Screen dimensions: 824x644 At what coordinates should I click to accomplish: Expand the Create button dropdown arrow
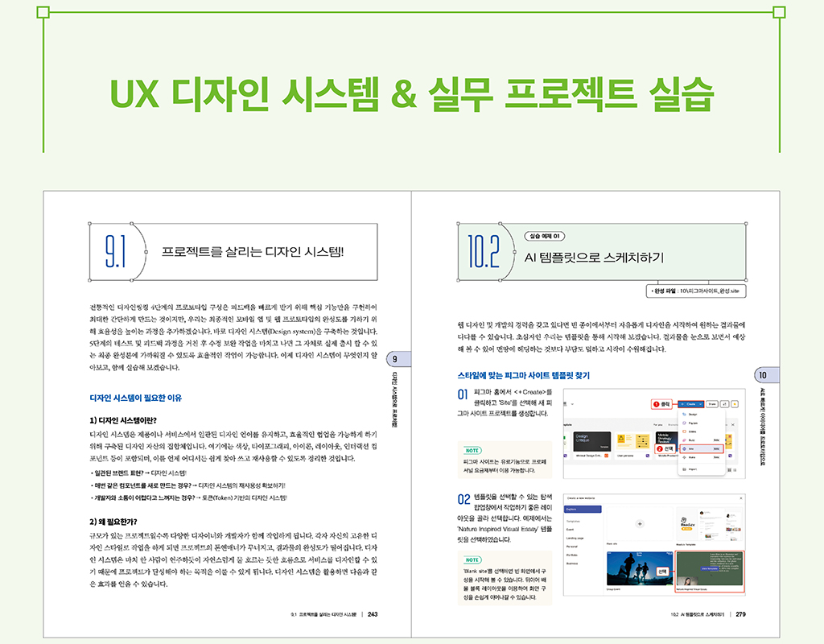point(702,403)
